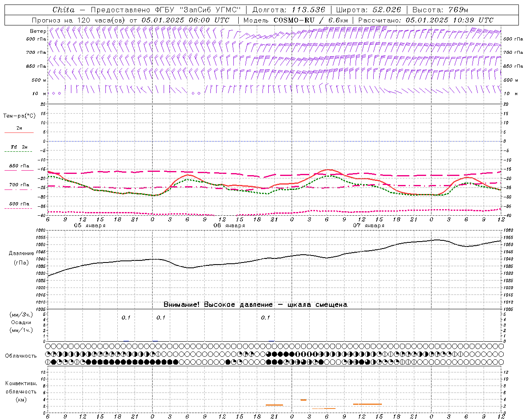Click the "(мм/1ч.)" precipitation unit label
Screen dimensions: 525x420
pyautogui.click(x=21, y=330)
